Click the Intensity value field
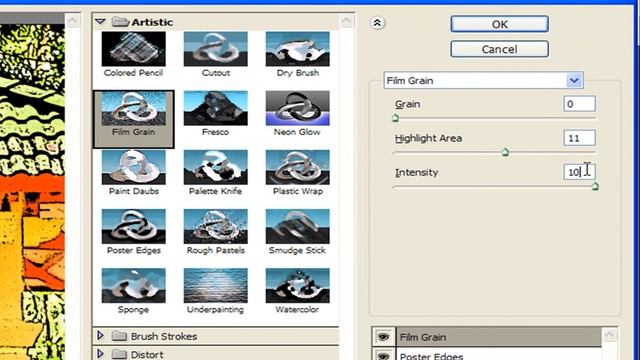Viewport: 640px width, 360px height. (579, 172)
